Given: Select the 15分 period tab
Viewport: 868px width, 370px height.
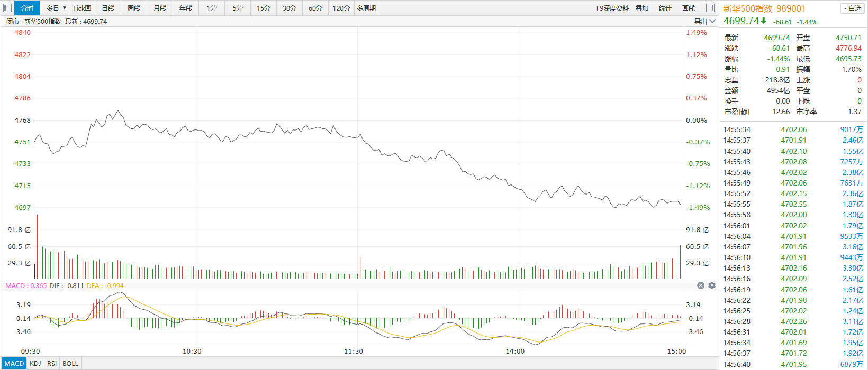Looking at the screenshot, I should (264, 8).
